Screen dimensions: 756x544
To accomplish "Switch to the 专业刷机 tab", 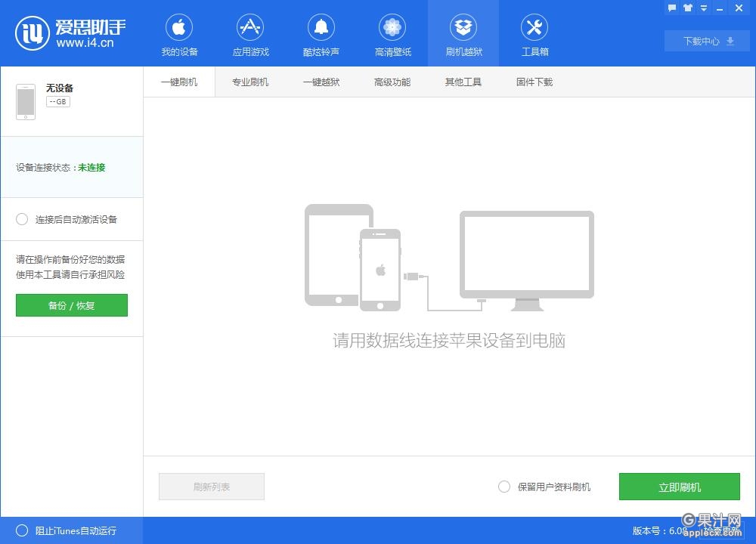I will (x=250, y=82).
